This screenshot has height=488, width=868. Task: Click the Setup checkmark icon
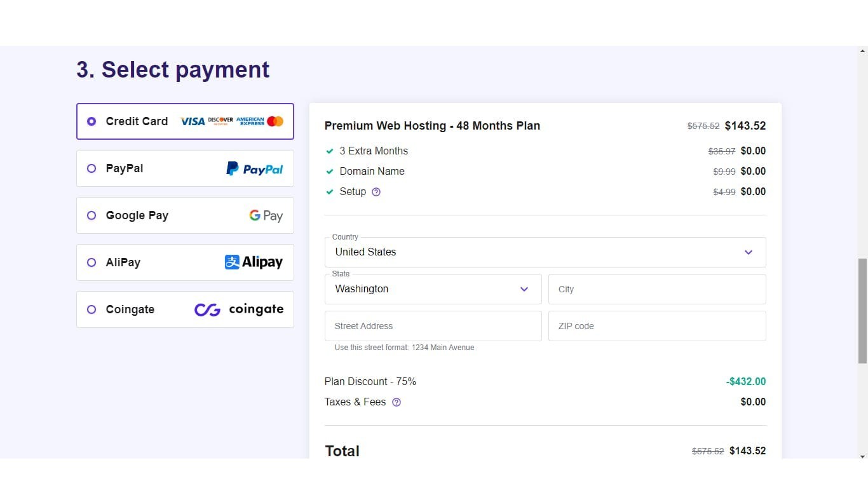(x=329, y=192)
